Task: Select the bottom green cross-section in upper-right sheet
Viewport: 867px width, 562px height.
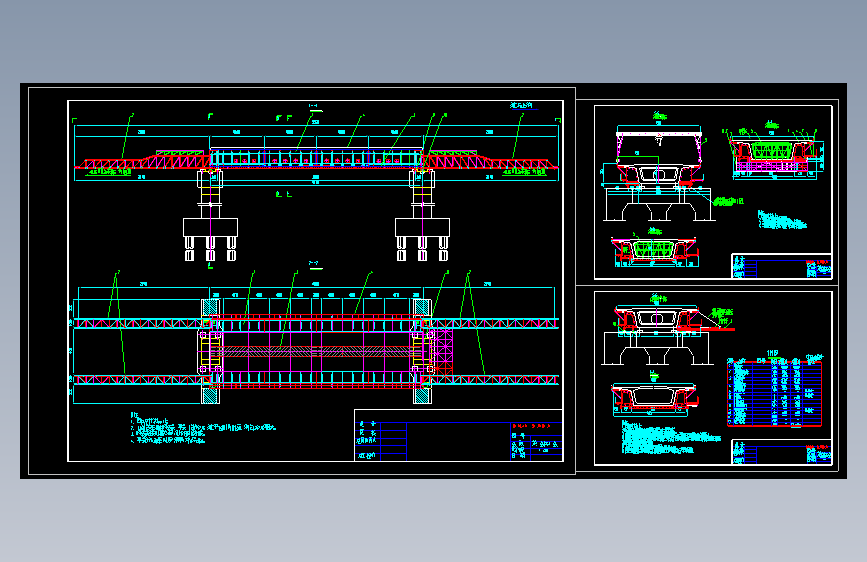Action: 655,252
